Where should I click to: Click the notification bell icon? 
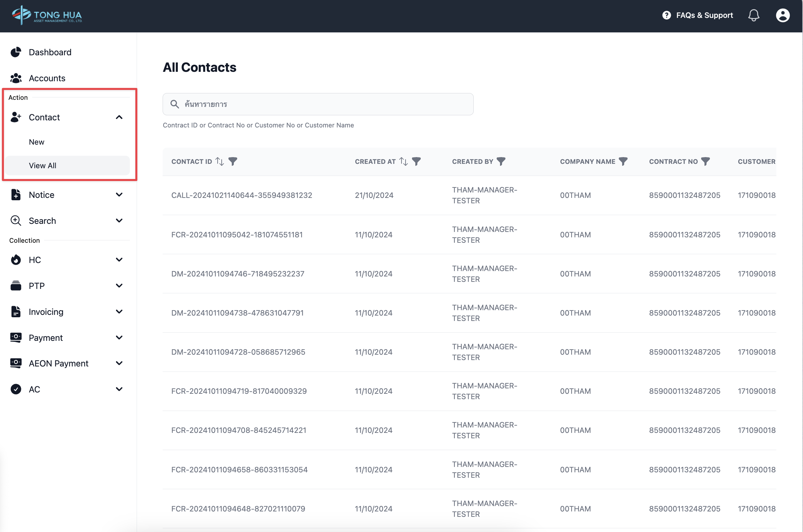pyautogui.click(x=753, y=15)
